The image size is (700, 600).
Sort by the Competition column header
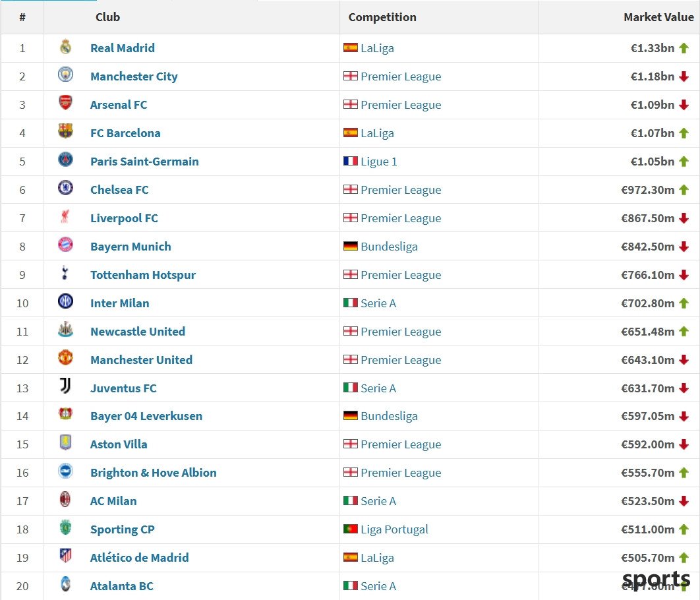(382, 17)
